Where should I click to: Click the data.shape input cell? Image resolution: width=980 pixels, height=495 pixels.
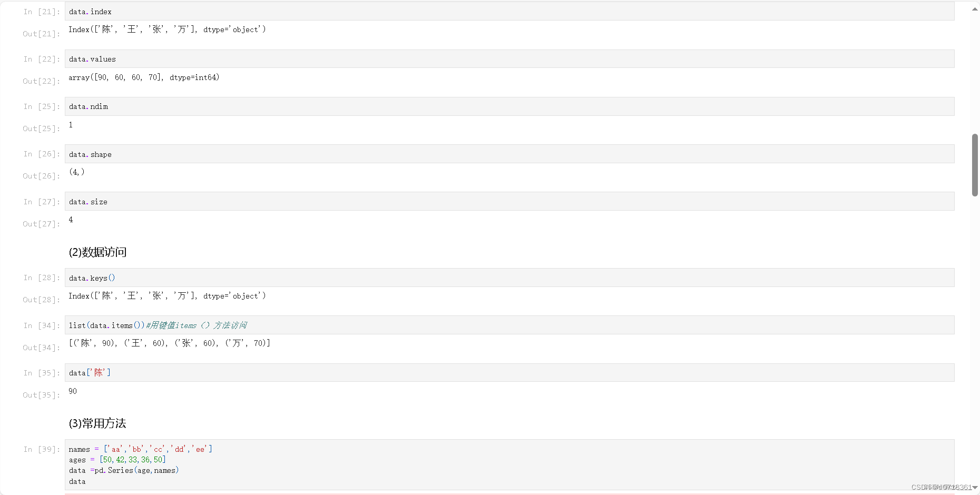pyautogui.click(x=509, y=154)
